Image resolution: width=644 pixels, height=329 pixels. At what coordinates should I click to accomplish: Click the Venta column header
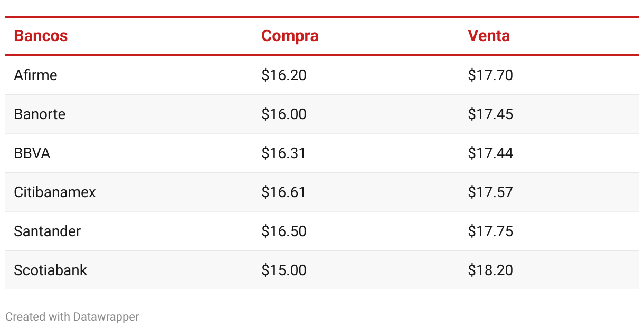489,36
